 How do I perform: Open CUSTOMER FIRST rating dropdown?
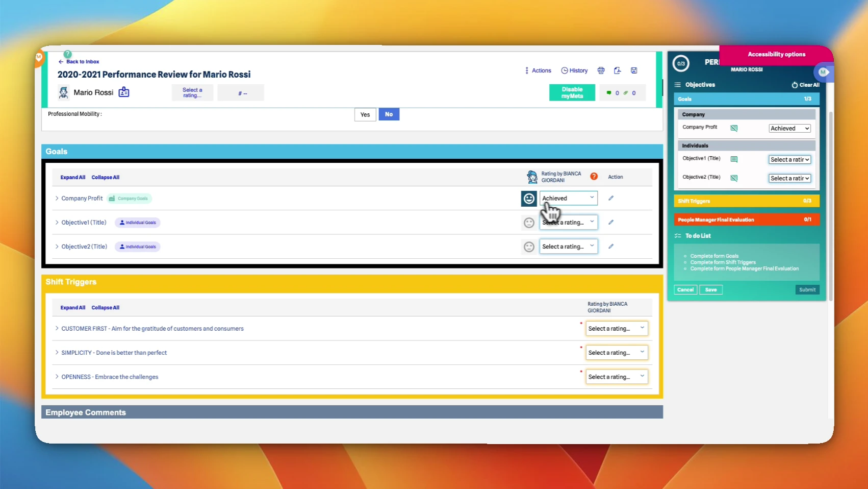coord(617,328)
